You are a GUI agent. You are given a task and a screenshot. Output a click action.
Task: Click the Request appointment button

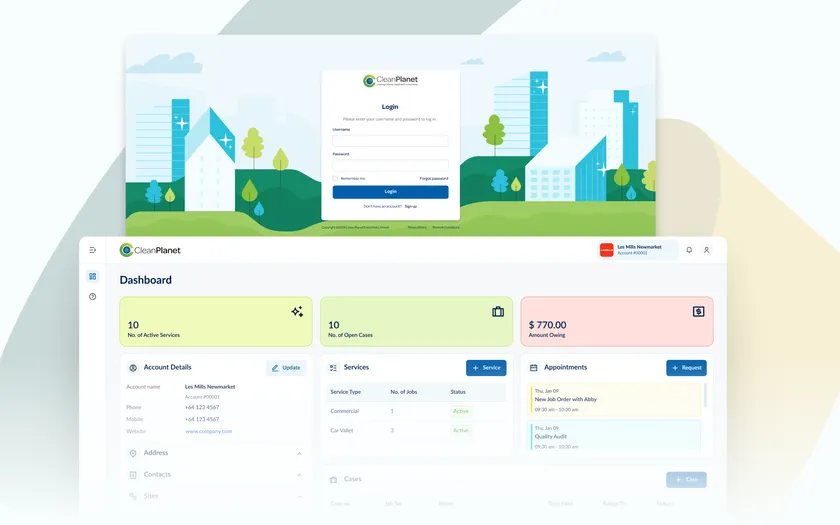(686, 368)
